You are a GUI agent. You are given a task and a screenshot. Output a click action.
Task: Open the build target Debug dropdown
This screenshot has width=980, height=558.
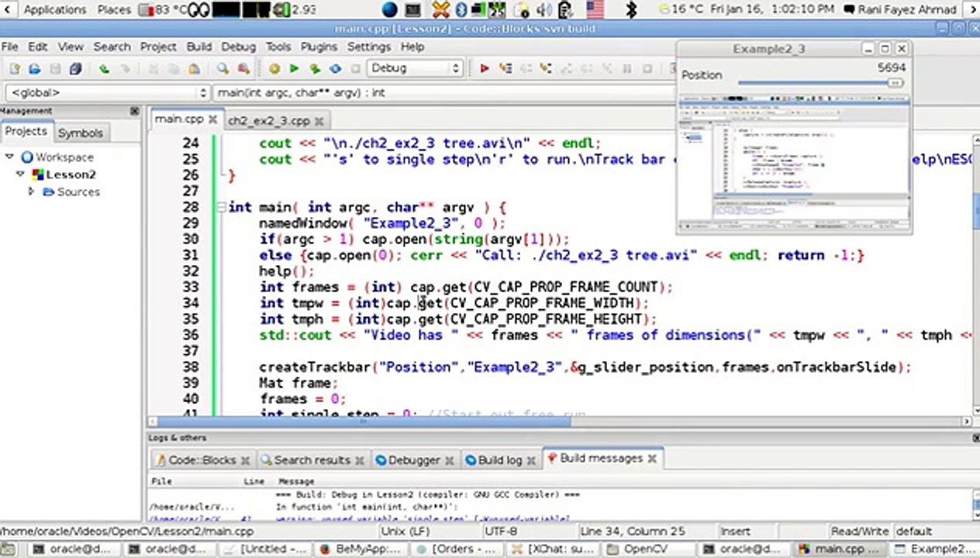click(x=415, y=68)
